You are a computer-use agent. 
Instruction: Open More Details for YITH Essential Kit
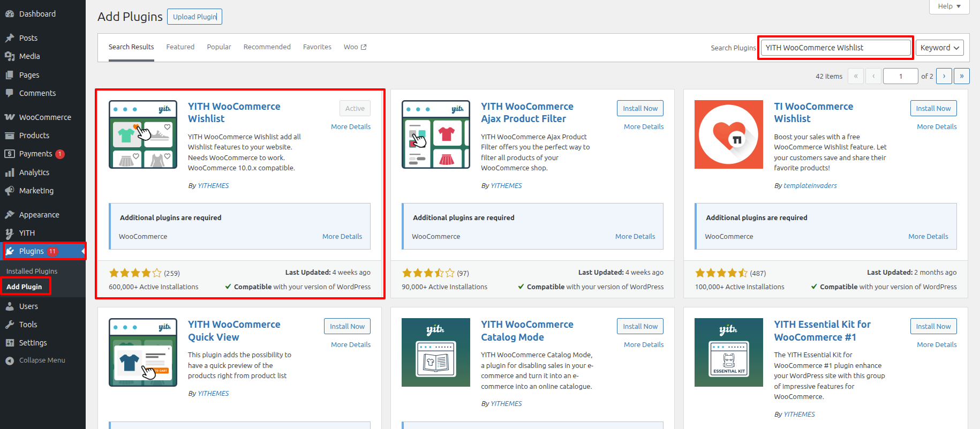(937, 345)
